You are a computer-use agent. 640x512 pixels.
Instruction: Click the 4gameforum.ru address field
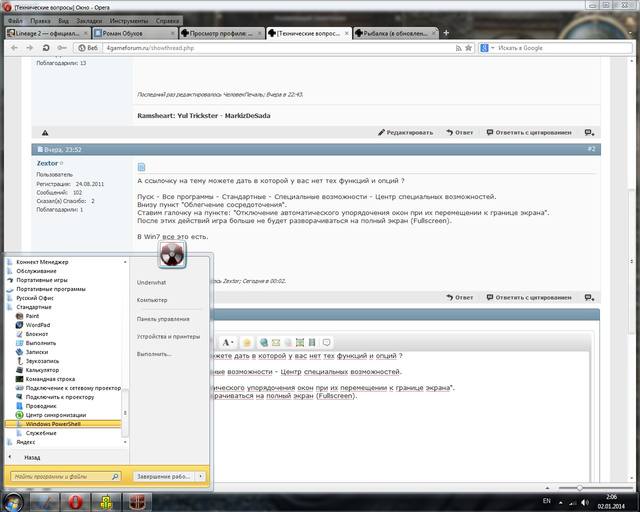pos(279,48)
